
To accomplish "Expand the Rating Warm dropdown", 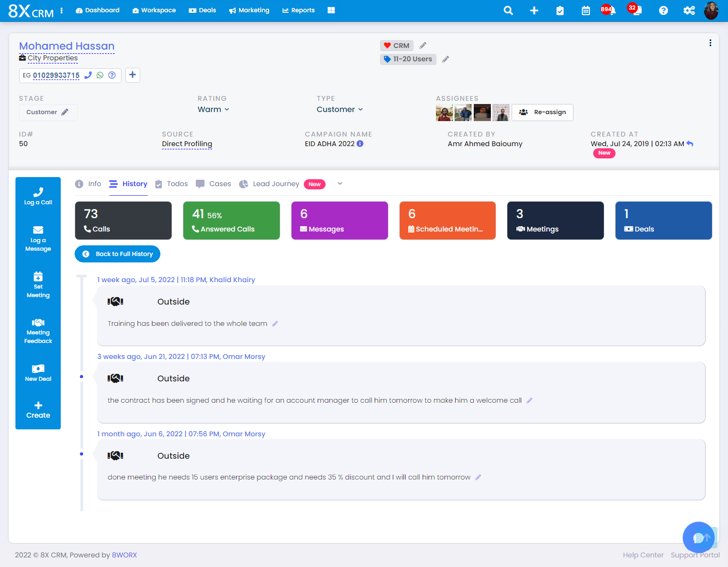I will tap(213, 109).
